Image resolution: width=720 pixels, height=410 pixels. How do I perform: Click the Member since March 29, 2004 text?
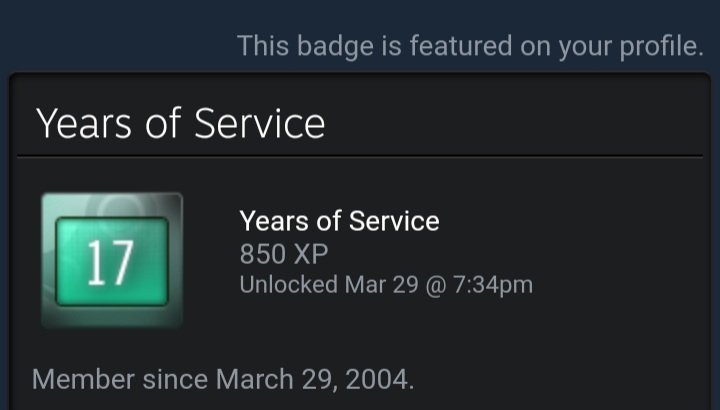[222, 380]
